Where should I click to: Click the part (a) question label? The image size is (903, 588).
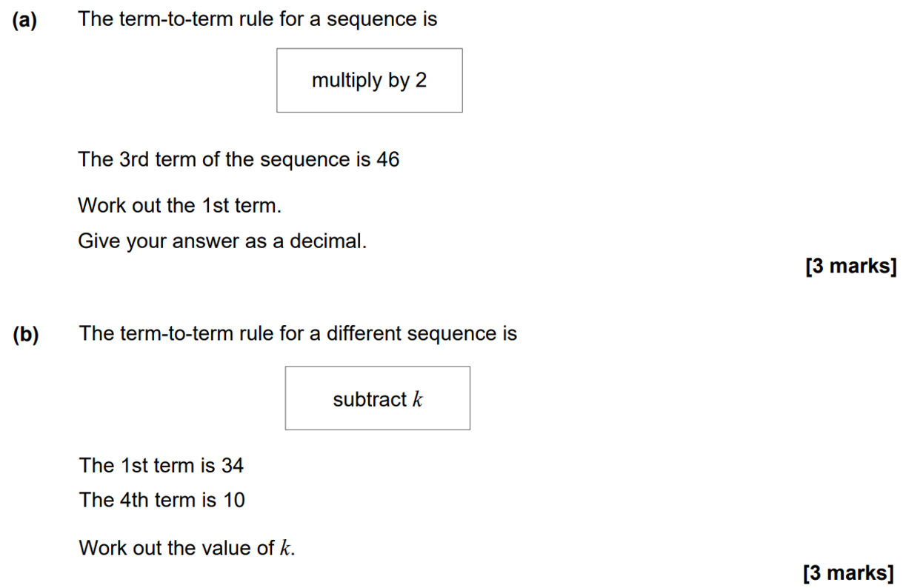coord(24,19)
